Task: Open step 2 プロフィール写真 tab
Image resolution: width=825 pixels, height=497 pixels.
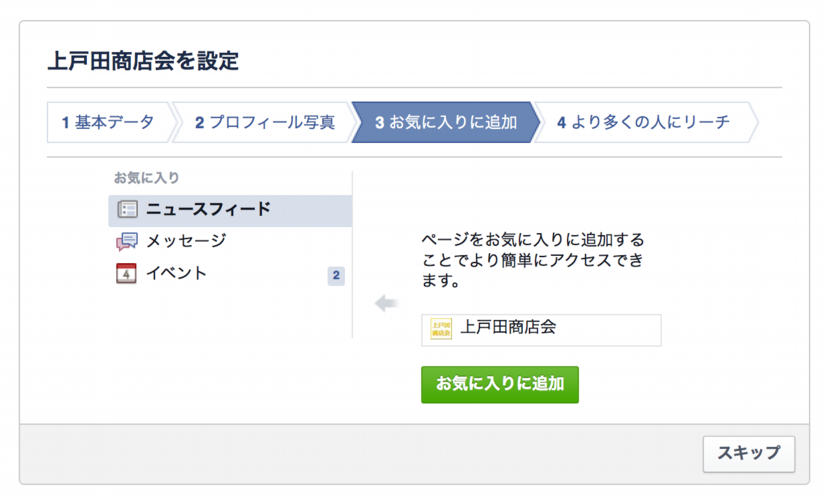Action: [264, 123]
